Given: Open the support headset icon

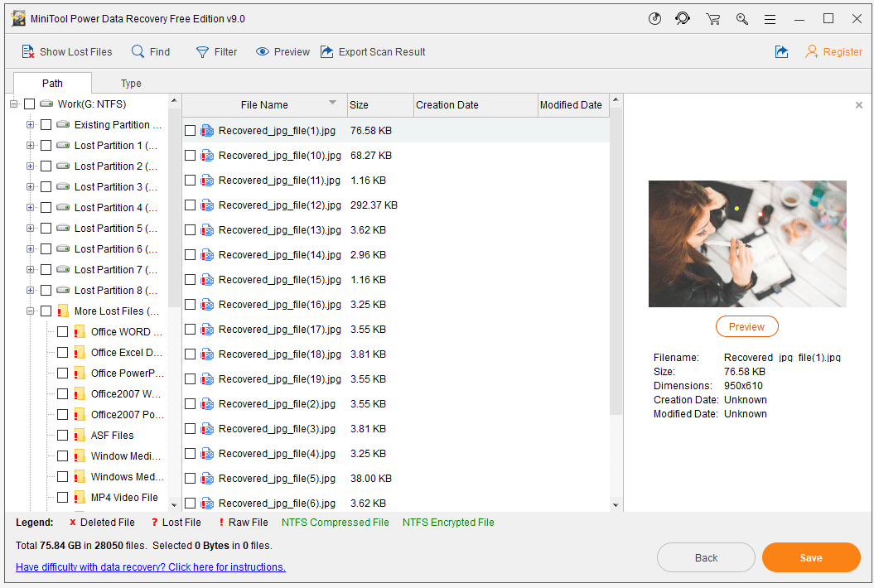Looking at the screenshot, I should click(x=683, y=19).
